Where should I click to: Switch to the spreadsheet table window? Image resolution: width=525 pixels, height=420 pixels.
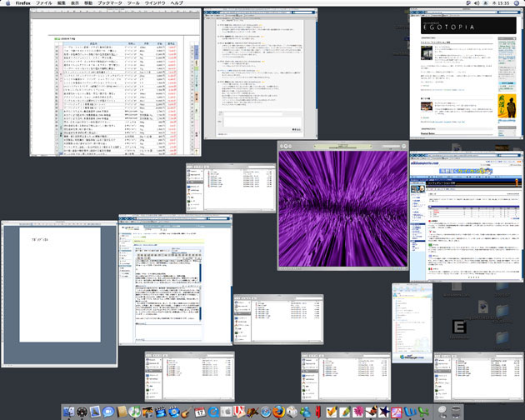(116, 83)
